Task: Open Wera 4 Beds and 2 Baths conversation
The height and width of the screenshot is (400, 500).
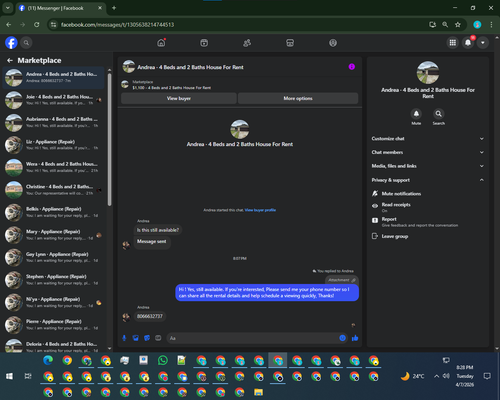Action: click(53, 167)
